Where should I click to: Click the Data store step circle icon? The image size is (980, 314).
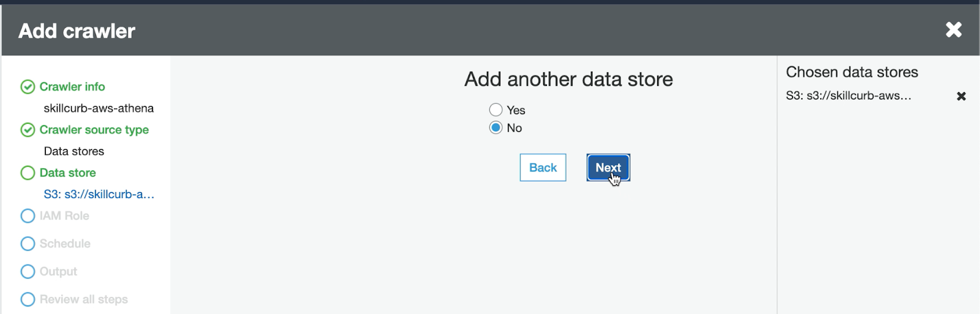(x=28, y=173)
